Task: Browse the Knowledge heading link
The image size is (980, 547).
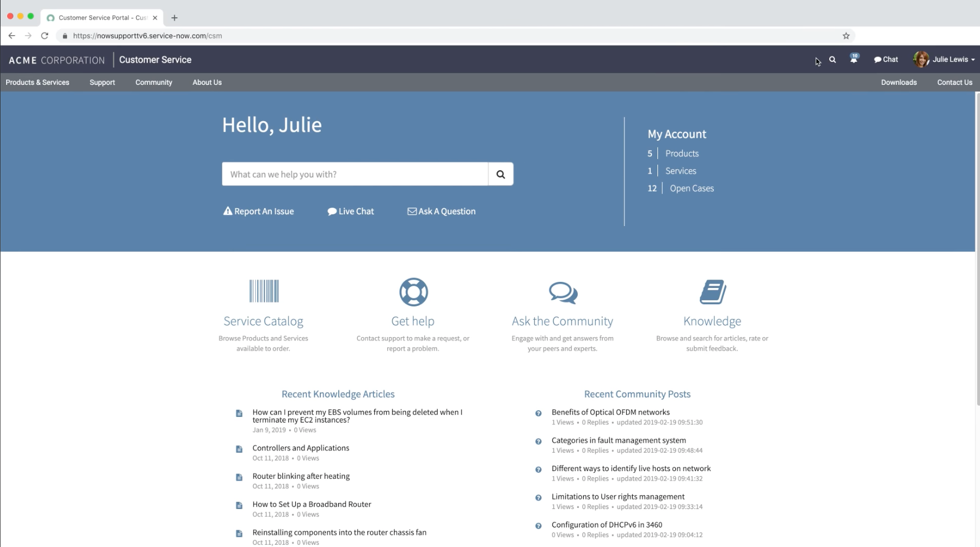Action: tap(712, 321)
